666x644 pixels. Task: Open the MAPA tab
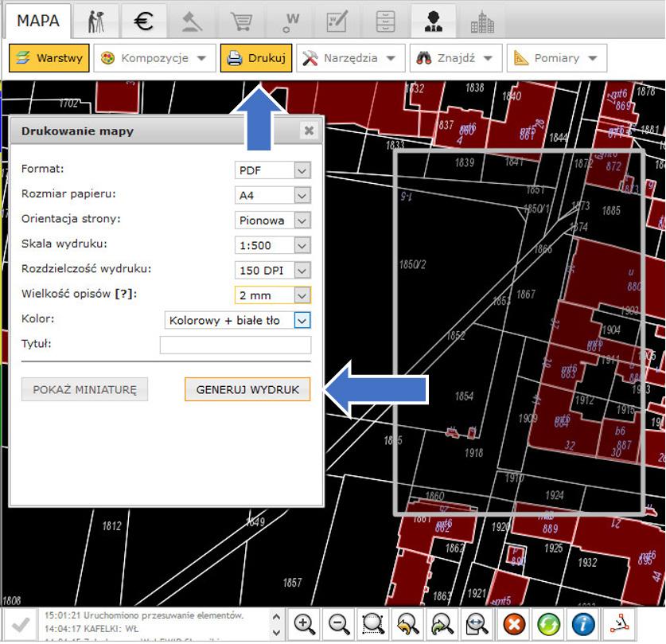38,21
